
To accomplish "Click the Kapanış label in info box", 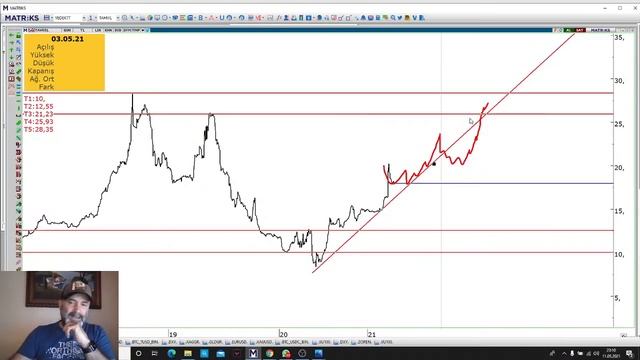I will [41, 71].
